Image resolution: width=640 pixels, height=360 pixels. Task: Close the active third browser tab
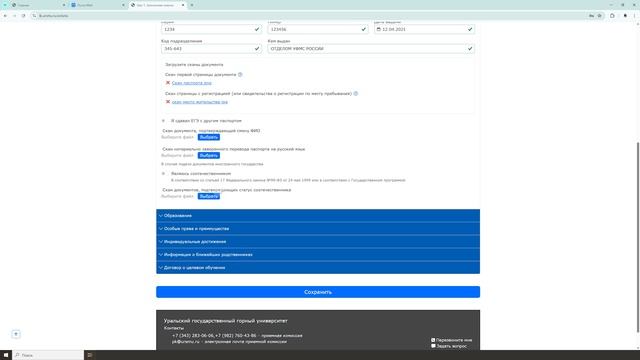(183, 5)
